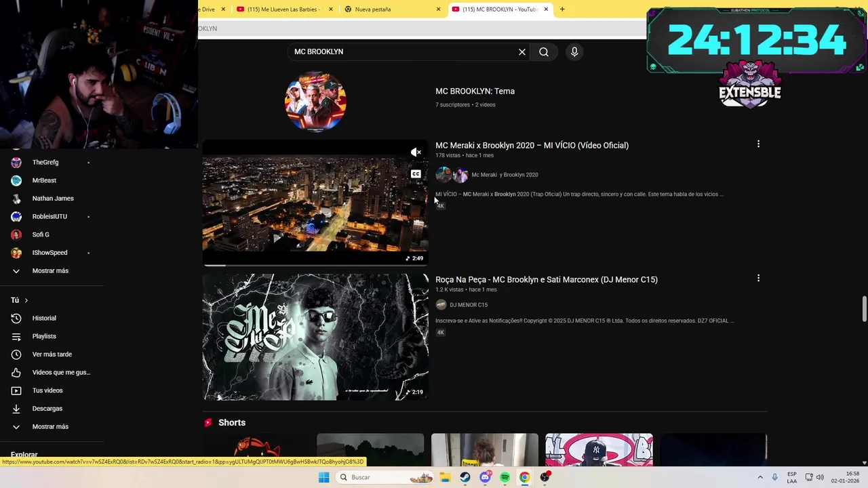Open the ESP LAA language switcher

(x=792, y=477)
